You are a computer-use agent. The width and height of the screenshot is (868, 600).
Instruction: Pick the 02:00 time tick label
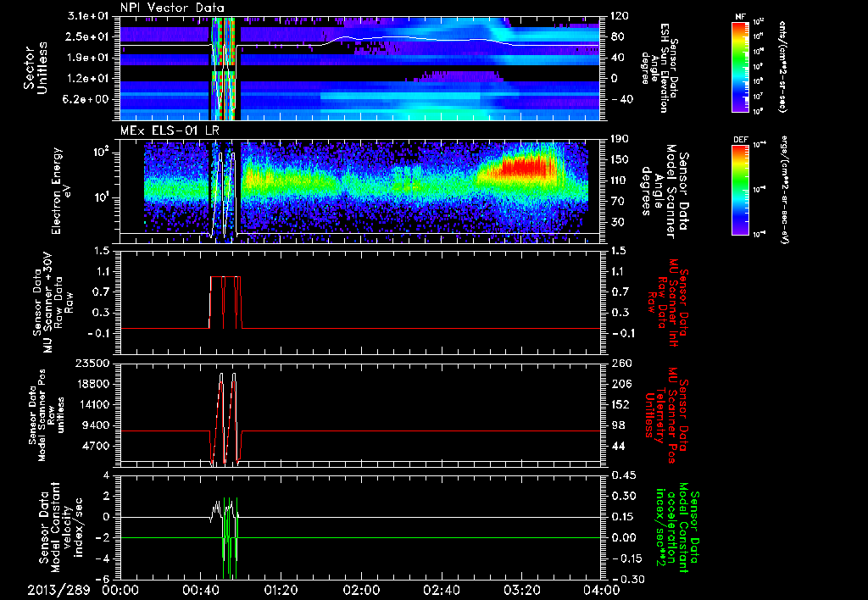361,590
